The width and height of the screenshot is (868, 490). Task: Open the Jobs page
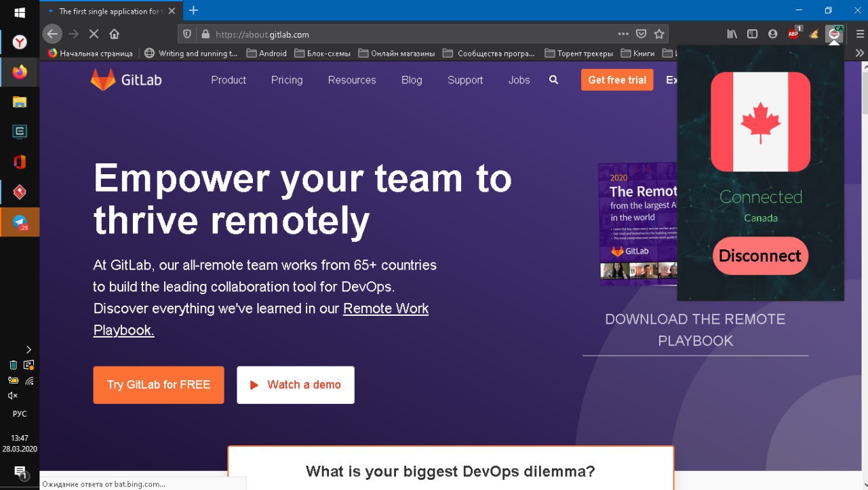click(x=519, y=80)
